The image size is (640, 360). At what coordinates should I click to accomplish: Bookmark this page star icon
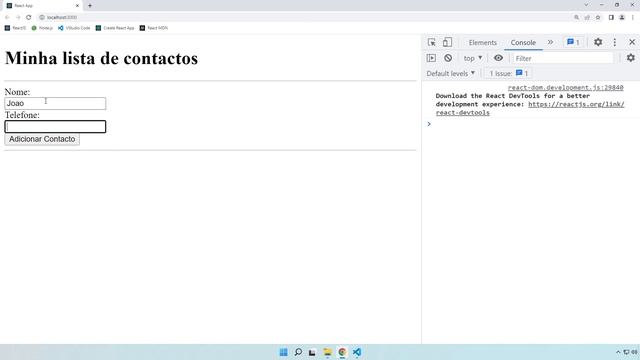point(598,18)
